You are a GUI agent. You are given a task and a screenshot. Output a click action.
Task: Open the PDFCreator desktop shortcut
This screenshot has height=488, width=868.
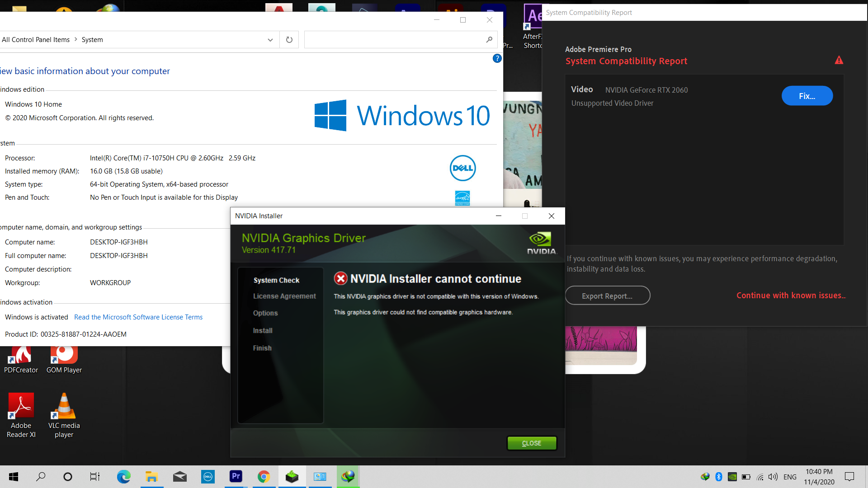[21, 360]
